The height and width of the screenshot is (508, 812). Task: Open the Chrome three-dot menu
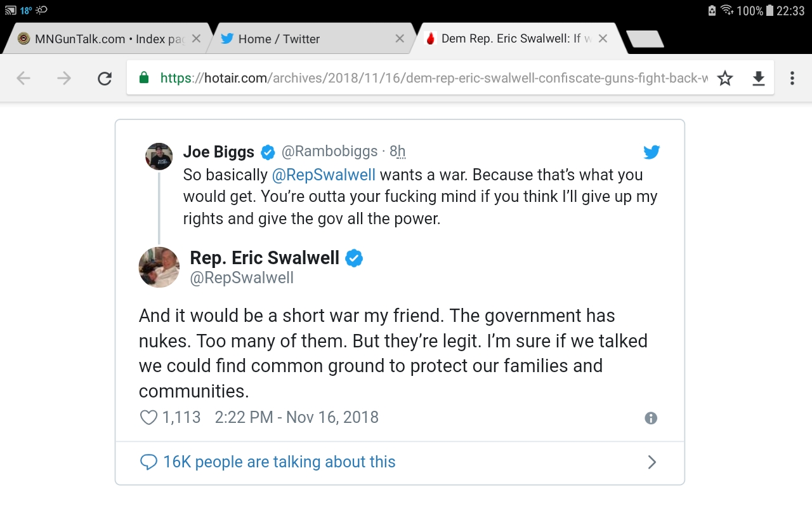point(792,78)
